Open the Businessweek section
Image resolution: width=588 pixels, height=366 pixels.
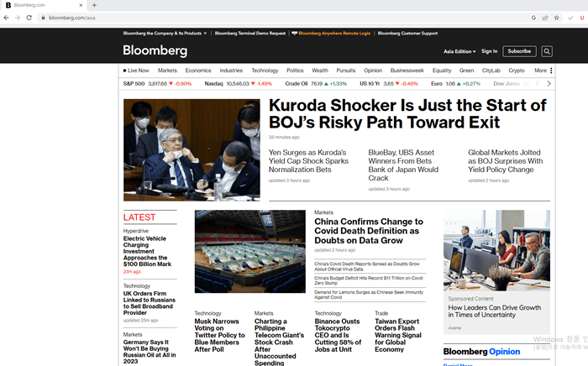click(407, 71)
